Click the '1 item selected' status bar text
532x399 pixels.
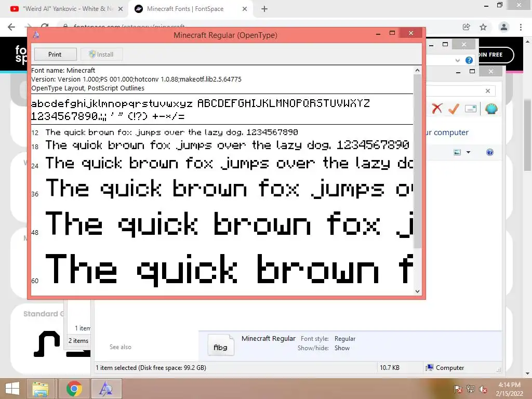click(151, 367)
